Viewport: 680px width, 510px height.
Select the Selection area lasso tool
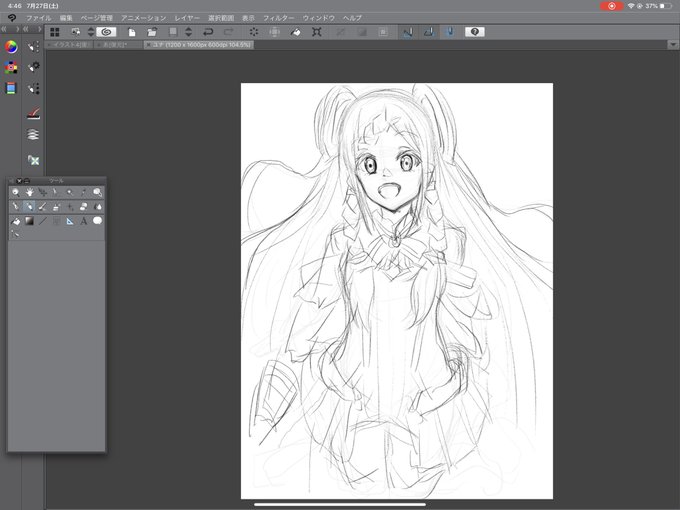(x=97, y=192)
